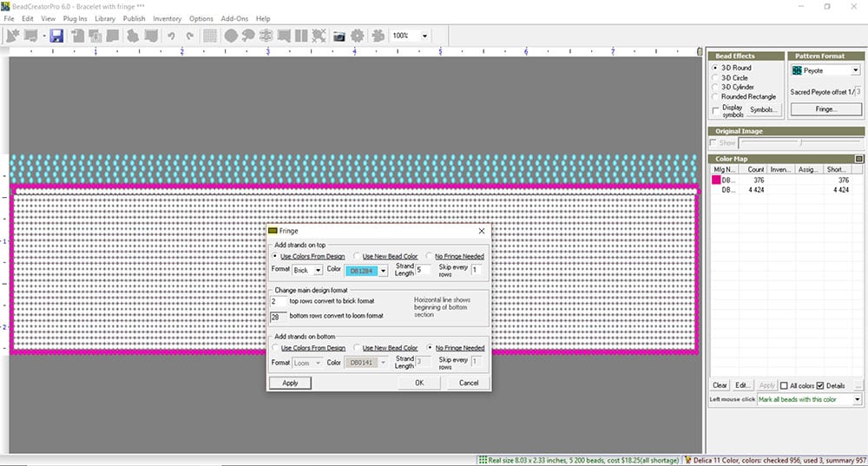Uncheck the Details checkbox
The image size is (868, 466).
(820, 386)
